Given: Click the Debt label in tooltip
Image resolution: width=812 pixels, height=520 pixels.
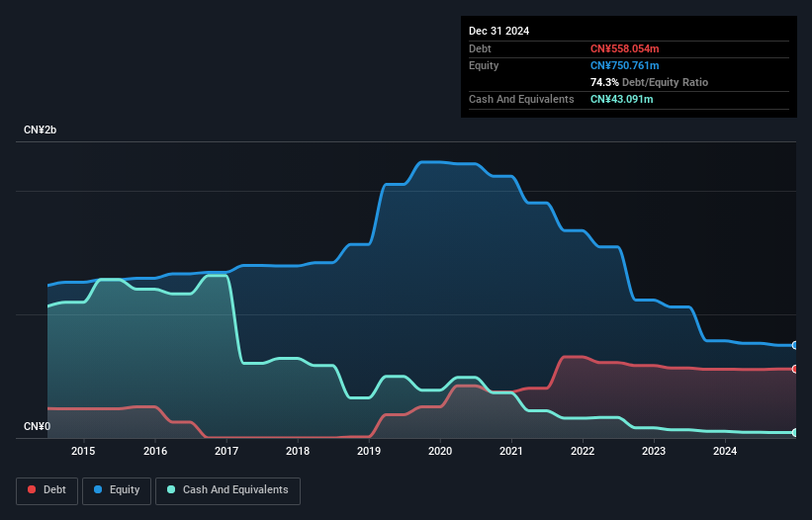Looking at the screenshot, I should [x=480, y=48].
